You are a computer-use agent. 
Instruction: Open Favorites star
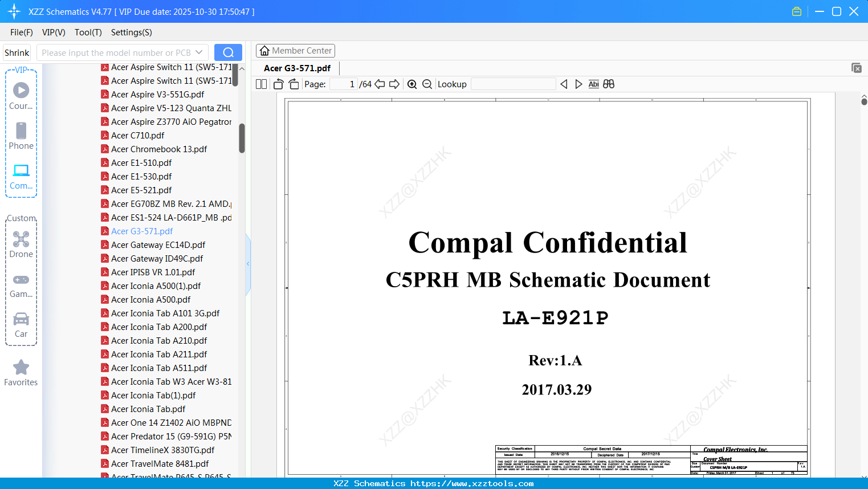21,373
